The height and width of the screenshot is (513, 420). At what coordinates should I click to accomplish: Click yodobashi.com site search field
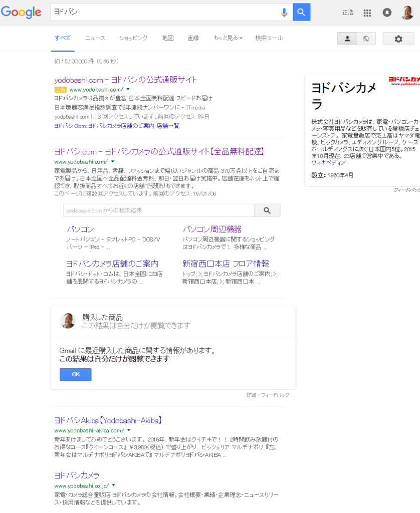(159, 210)
